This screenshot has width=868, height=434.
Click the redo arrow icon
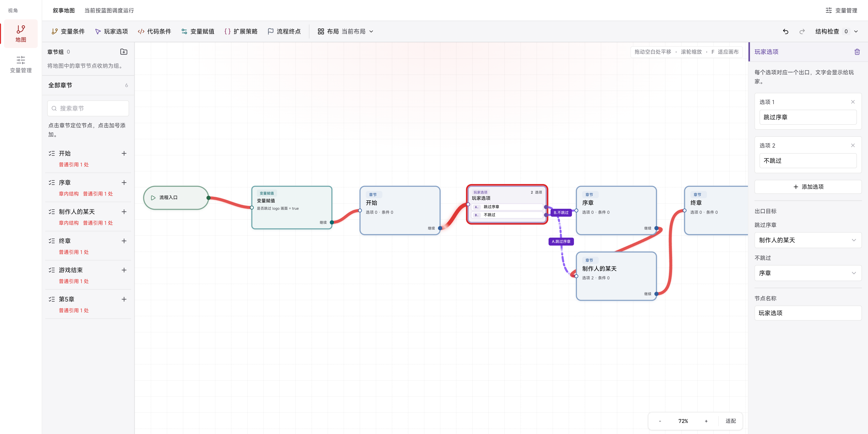click(x=802, y=31)
